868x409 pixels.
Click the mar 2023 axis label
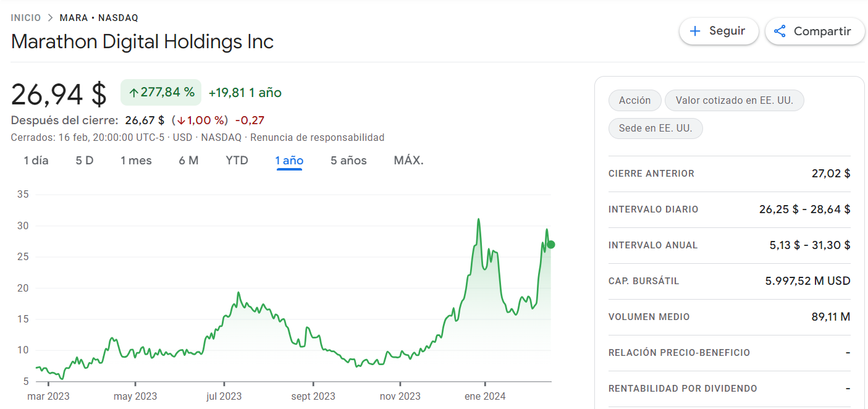[x=48, y=396]
